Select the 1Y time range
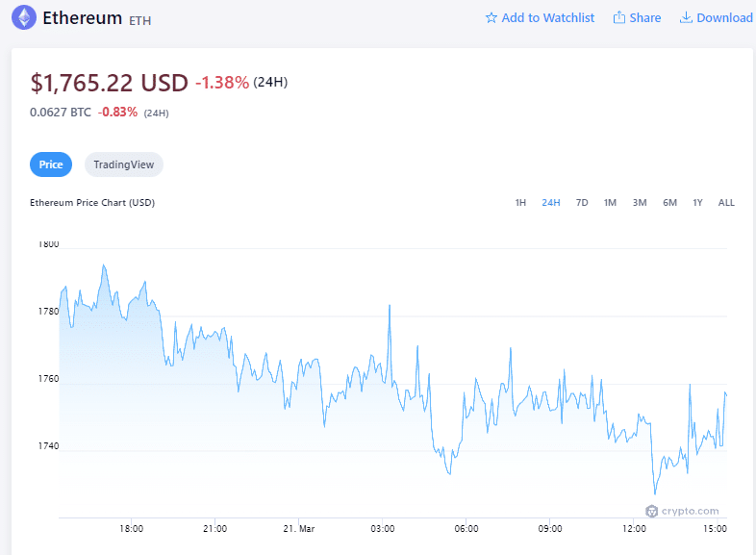The height and width of the screenshot is (555, 756). point(697,203)
